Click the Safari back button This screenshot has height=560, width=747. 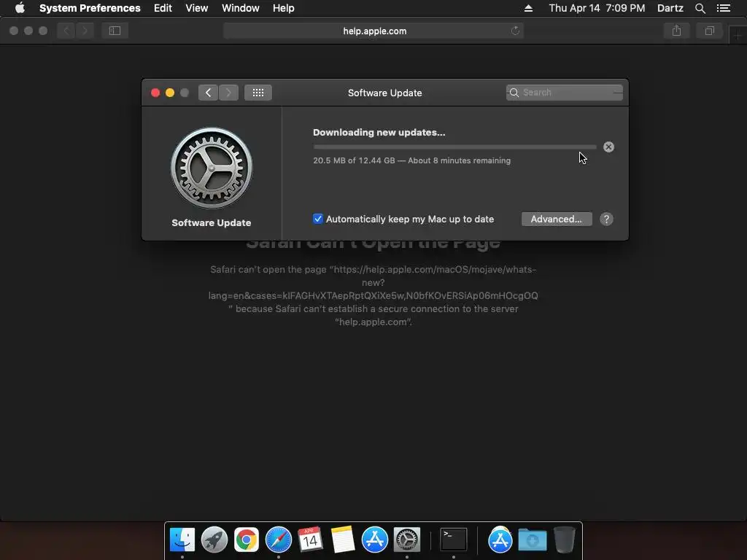66,31
